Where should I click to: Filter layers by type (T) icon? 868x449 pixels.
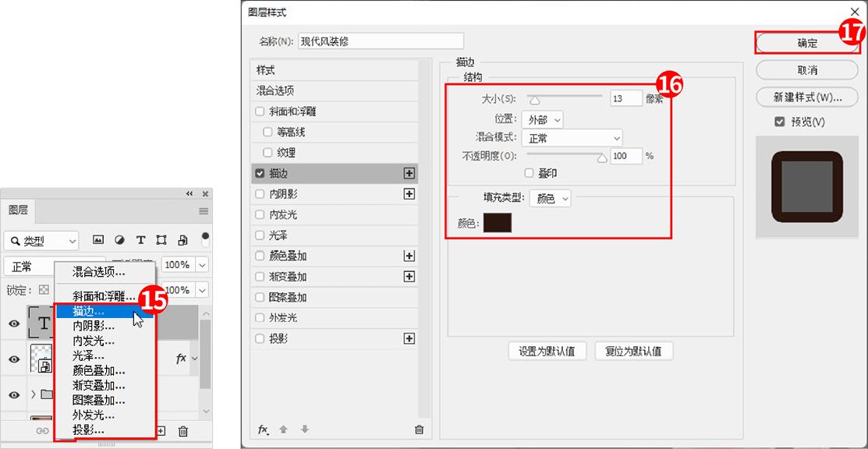pyautogui.click(x=140, y=240)
